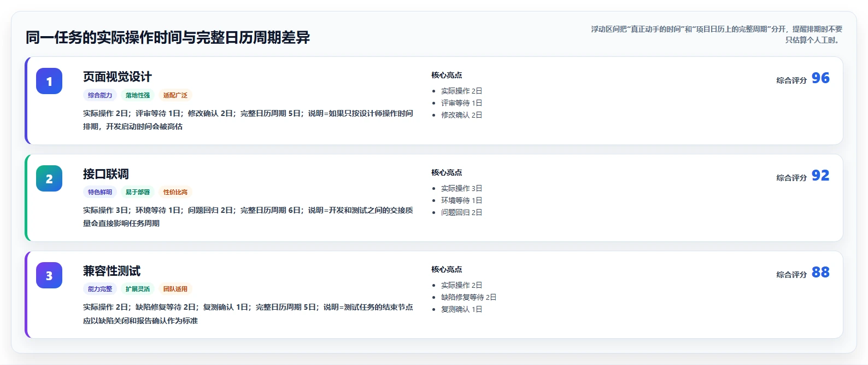Screen dimensions: 868x365
Task: Click 实际操作 2日 bullet in 页面视觉设计 card
Action: click(x=461, y=91)
